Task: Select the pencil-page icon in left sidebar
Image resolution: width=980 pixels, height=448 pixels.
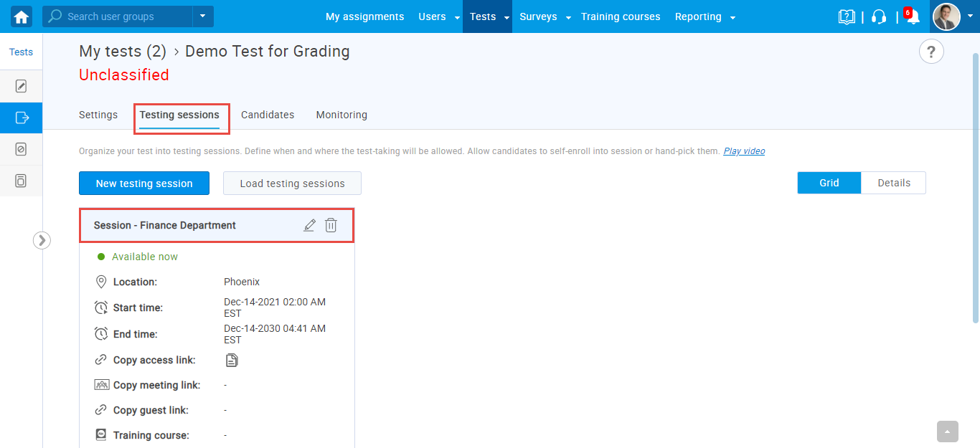Action: click(21, 87)
